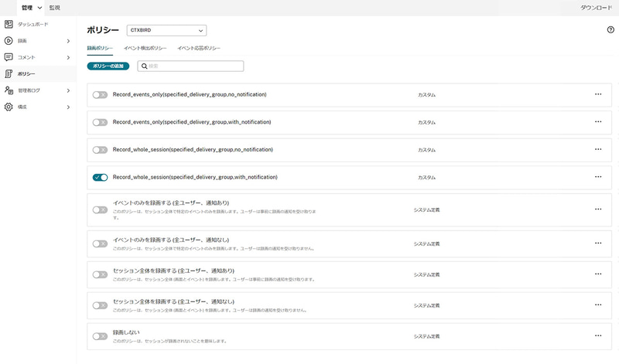Enable Record_events_only no_notification policy toggle
The image size is (619, 364).
pos(100,94)
